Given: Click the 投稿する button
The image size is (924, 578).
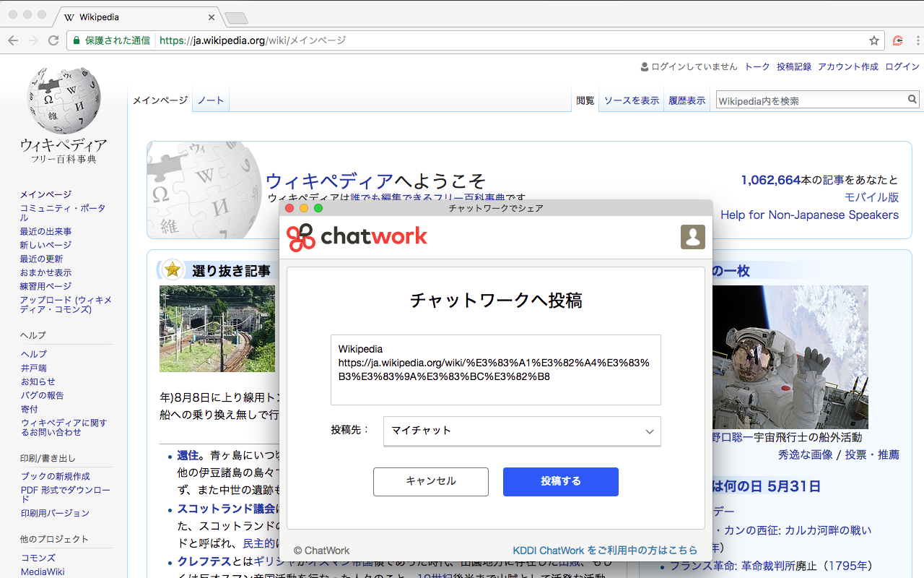Looking at the screenshot, I should coord(561,481).
